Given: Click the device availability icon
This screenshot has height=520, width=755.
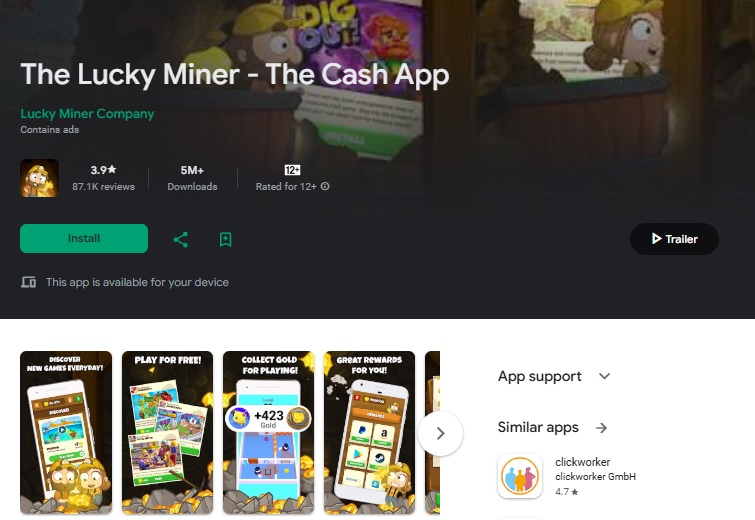Looking at the screenshot, I should click(x=28, y=282).
